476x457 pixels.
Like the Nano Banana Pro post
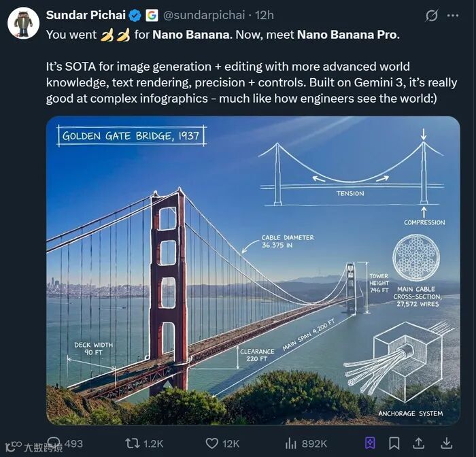[211, 443]
